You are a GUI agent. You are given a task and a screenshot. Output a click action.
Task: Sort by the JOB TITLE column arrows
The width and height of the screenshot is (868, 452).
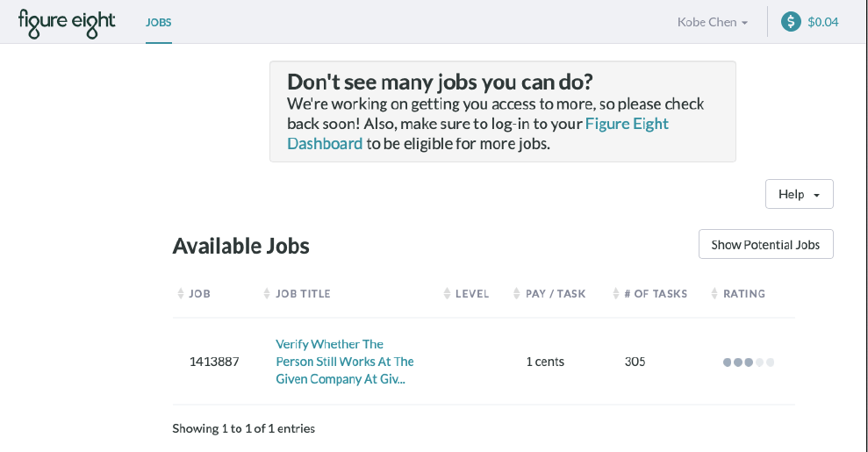pos(267,294)
